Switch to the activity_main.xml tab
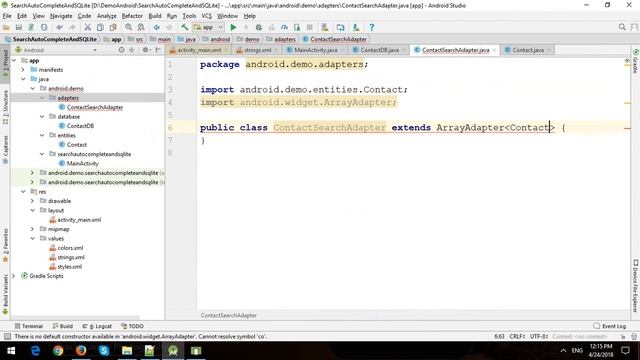Viewport: 640px width, 360px height. [199, 50]
